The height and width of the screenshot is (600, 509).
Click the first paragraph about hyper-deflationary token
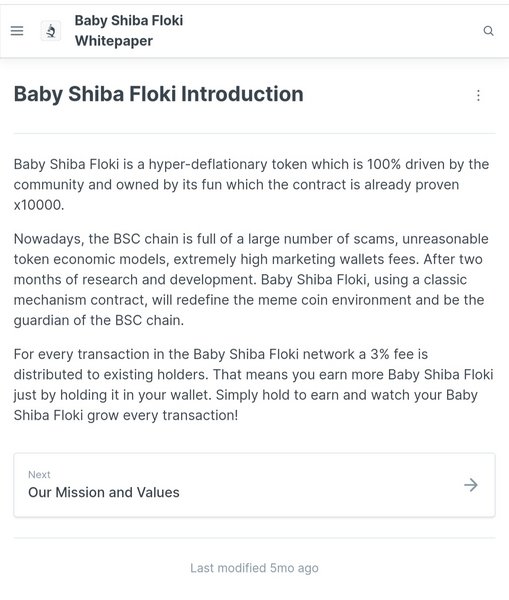[x=251, y=184]
